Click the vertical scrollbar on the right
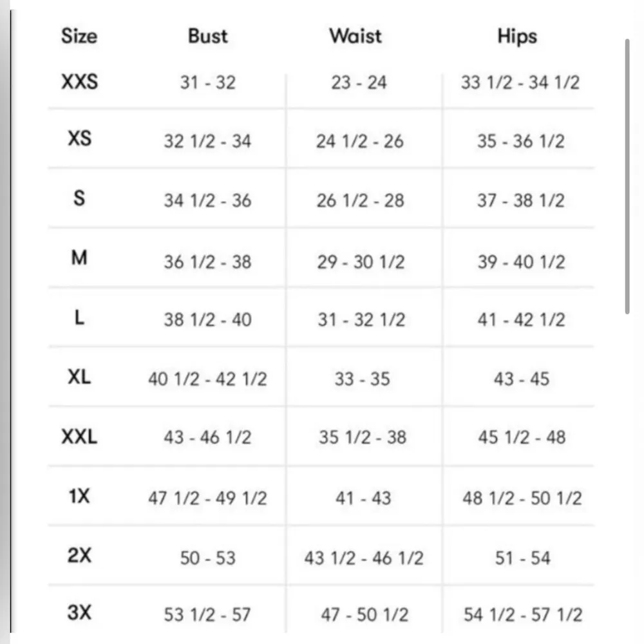 click(x=627, y=177)
